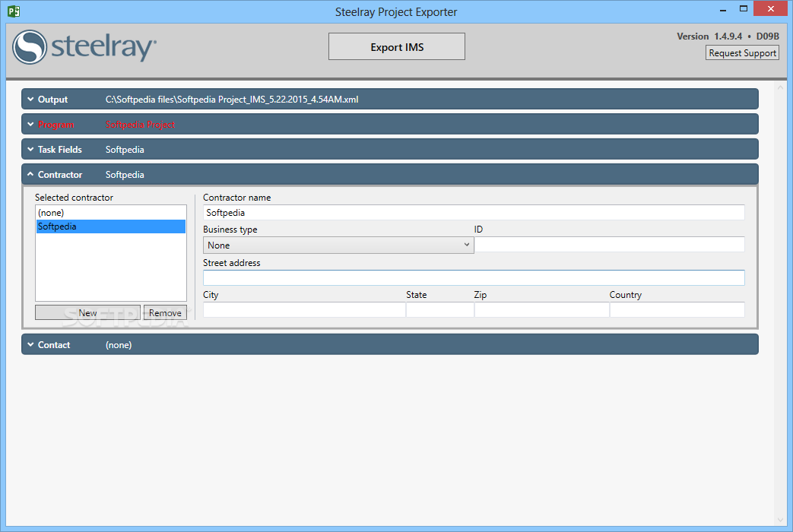
Task: Focus the Contractor name field
Action: (x=474, y=212)
